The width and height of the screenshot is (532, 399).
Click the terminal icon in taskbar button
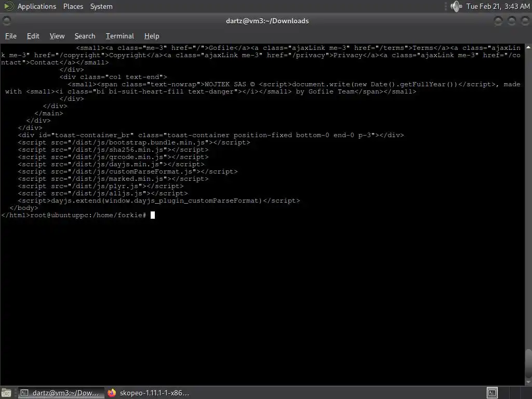point(24,393)
